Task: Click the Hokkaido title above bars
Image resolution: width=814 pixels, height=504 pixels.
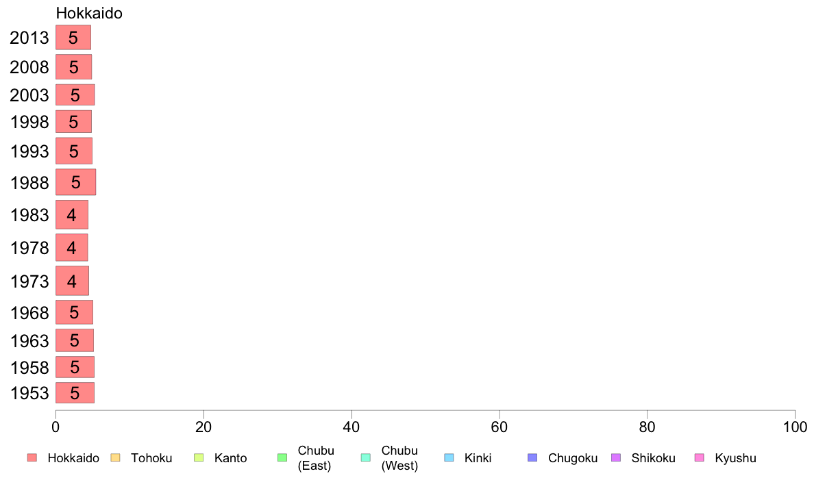Action: (89, 13)
